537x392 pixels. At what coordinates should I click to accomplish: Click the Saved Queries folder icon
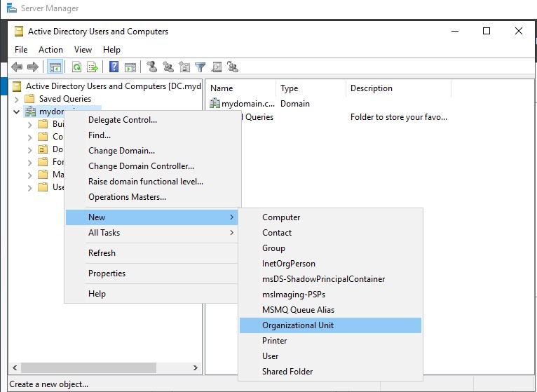pos(29,99)
